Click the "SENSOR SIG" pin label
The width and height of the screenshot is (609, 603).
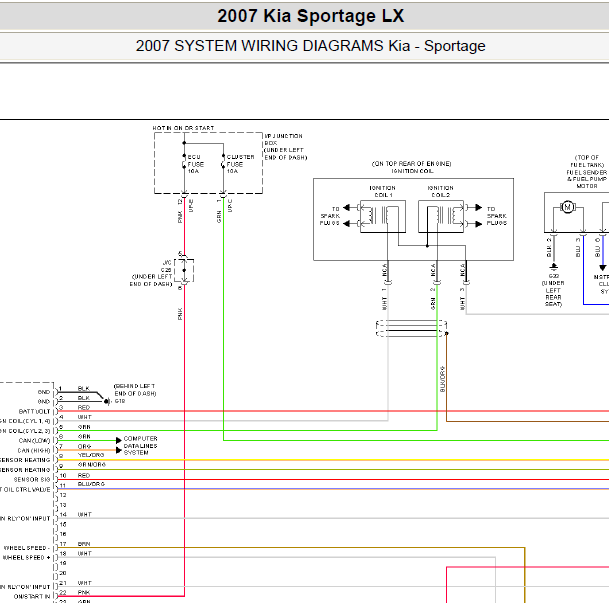coord(32,480)
